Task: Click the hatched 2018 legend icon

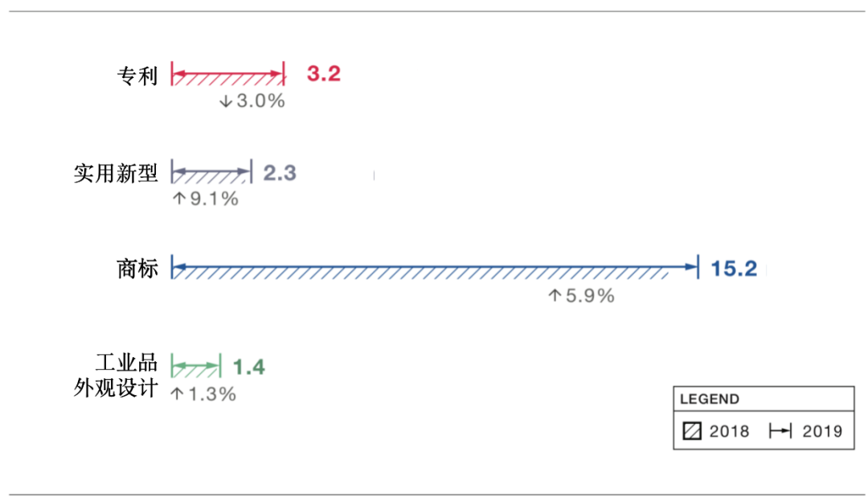Action: pyautogui.click(x=692, y=430)
